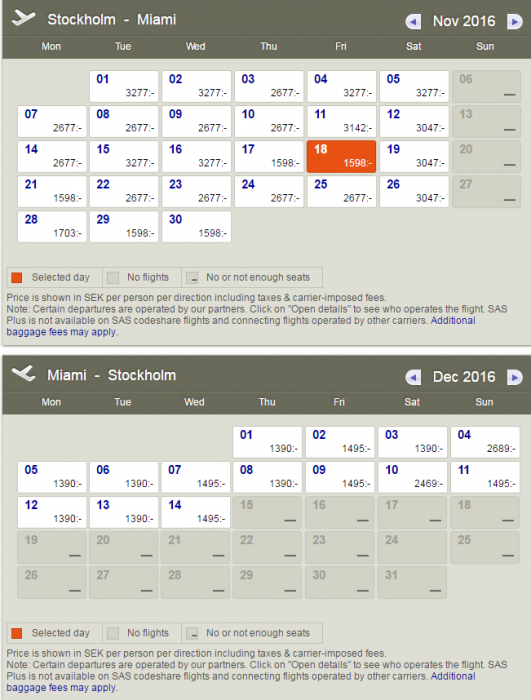Choose December 05 return date
The width and height of the screenshot is (531, 700).
pos(52,477)
